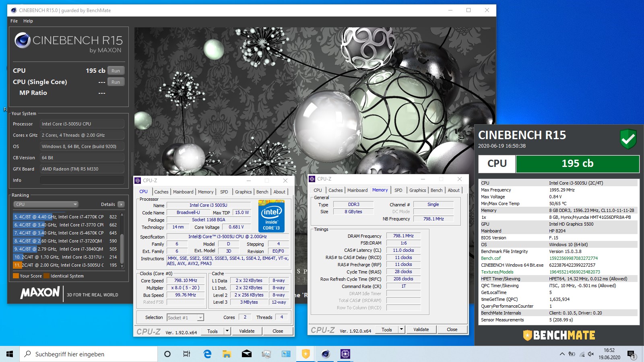Switch to Cinebench taskbar icon
Image resolution: width=644 pixels, height=362 pixels.
325,354
